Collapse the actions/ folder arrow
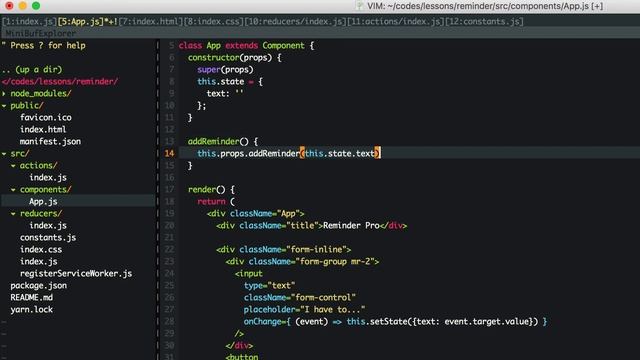 click(13, 166)
